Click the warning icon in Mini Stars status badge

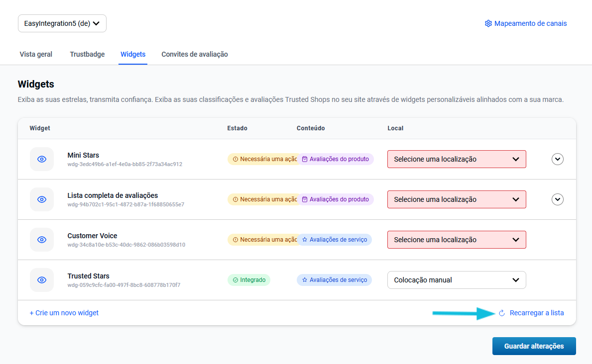[x=235, y=159]
